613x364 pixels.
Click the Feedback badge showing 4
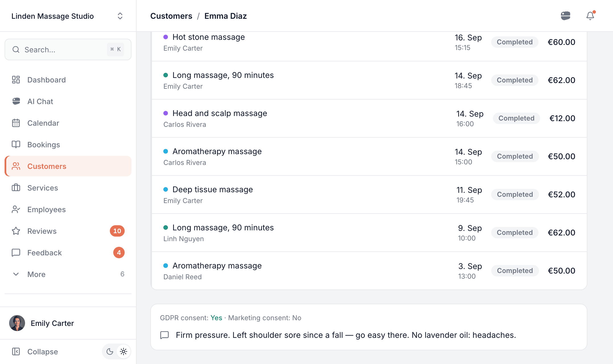coord(119,253)
